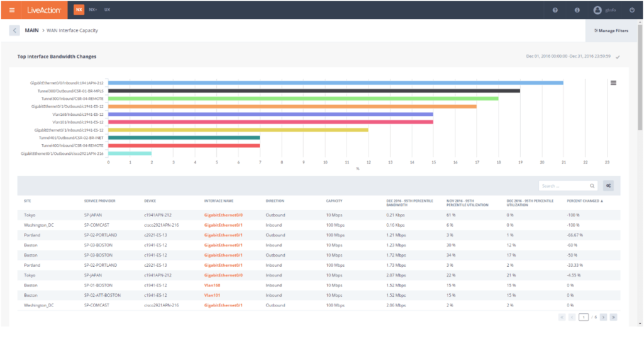644x343 pixels.
Task: Jump to the last table page
Action: point(613,317)
